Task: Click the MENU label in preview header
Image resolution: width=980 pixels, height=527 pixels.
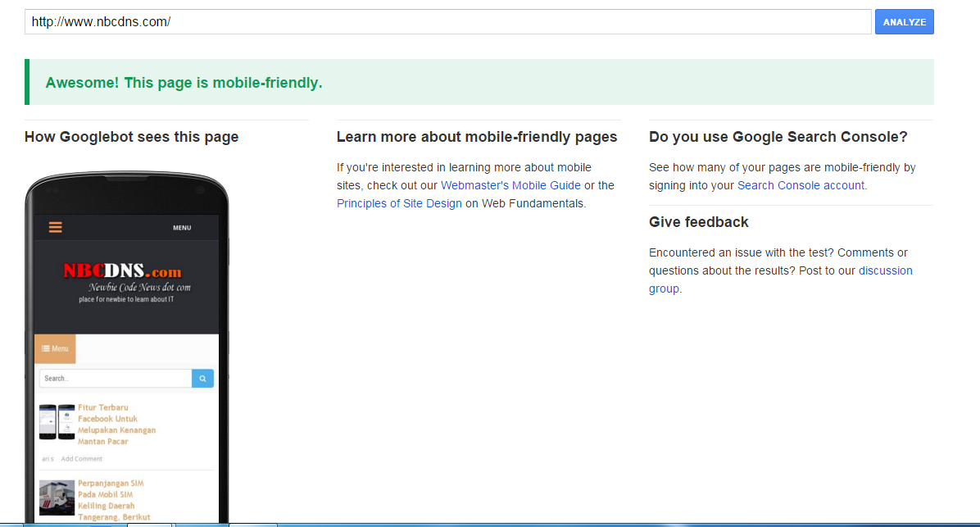Action: click(x=182, y=228)
